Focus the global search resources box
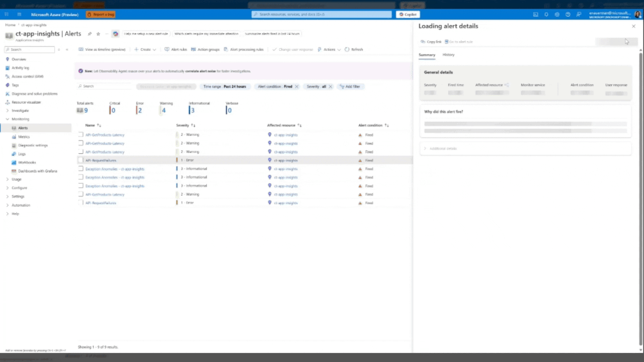Image resolution: width=644 pixels, height=362 pixels. (x=322, y=14)
